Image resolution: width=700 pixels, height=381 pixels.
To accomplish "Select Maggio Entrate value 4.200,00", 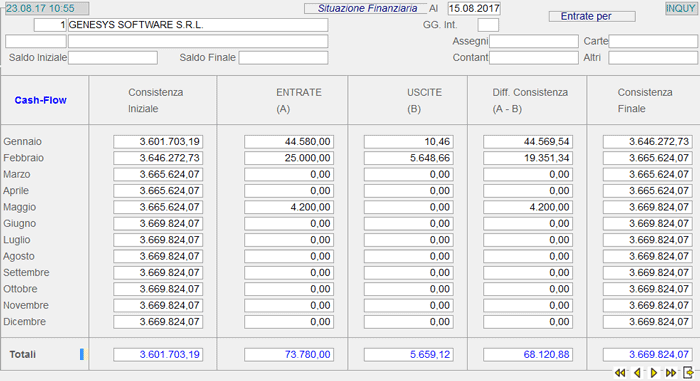I will [288, 207].
